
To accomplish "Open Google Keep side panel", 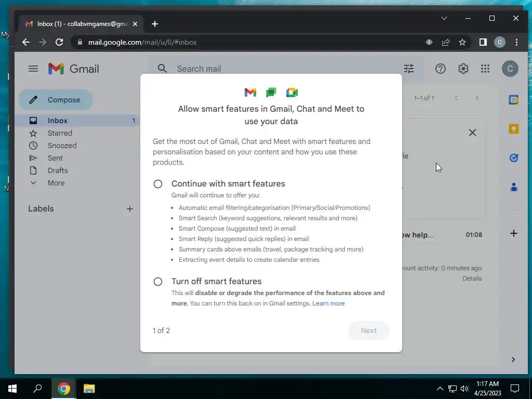I will click(x=514, y=129).
